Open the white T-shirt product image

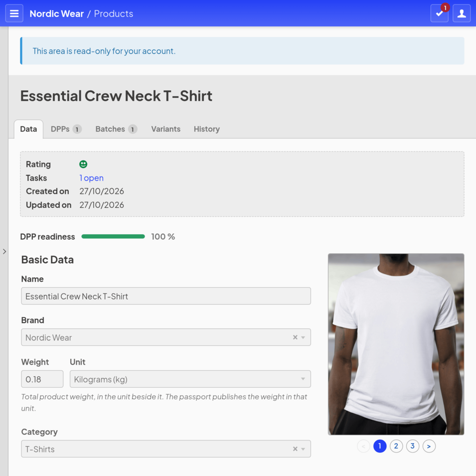pos(396,344)
